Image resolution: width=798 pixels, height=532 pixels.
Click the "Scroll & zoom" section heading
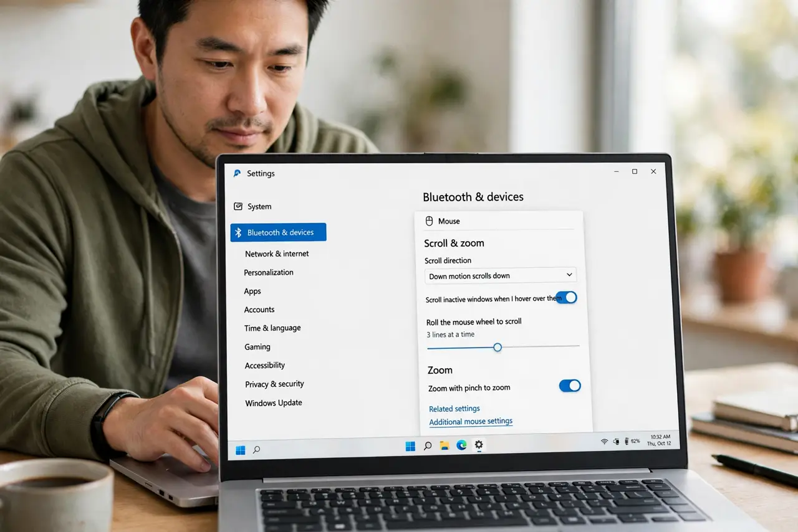coord(454,243)
